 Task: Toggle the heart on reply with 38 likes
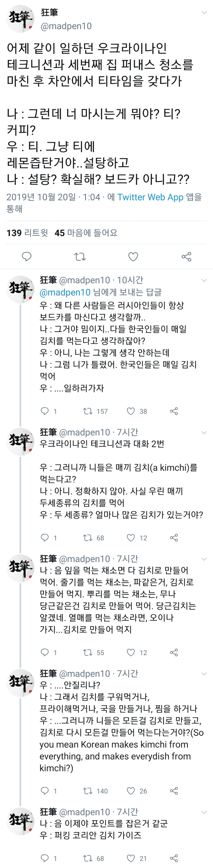(131, 411)
